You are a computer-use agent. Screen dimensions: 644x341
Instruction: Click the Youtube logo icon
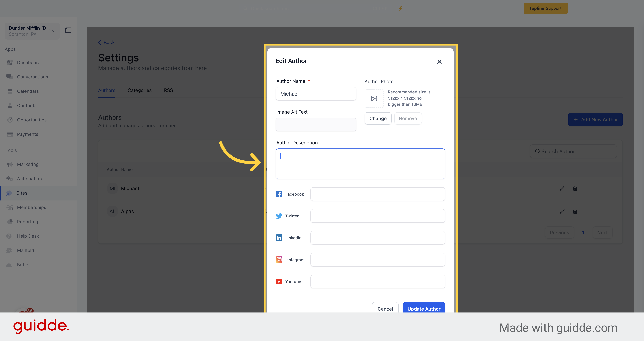(279, 282)
